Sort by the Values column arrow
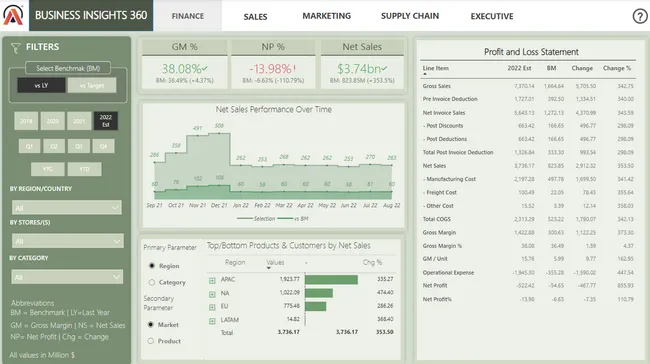The width and height of the screenshot is (650, 364). point(269,268)
